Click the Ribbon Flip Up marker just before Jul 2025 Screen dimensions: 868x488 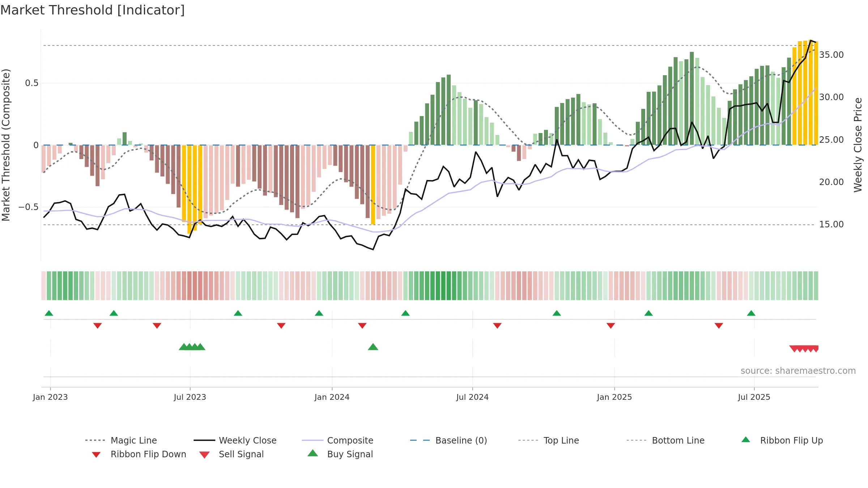pyautogui.click(x=751, y=313)
